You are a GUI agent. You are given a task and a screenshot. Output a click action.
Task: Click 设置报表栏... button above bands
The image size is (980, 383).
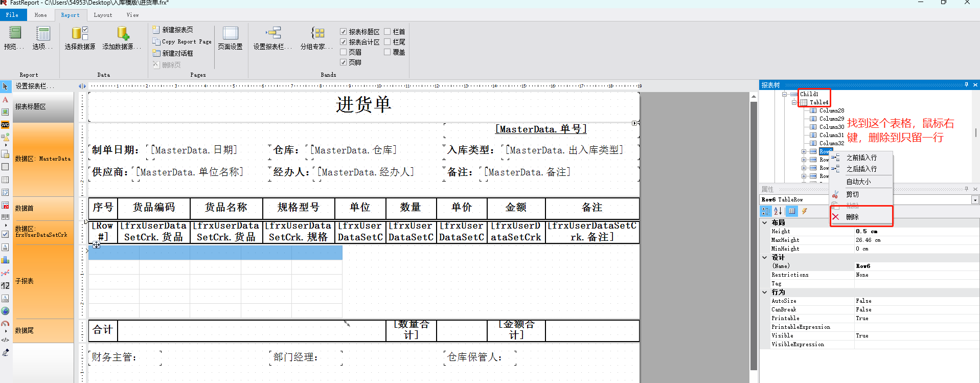35,86
